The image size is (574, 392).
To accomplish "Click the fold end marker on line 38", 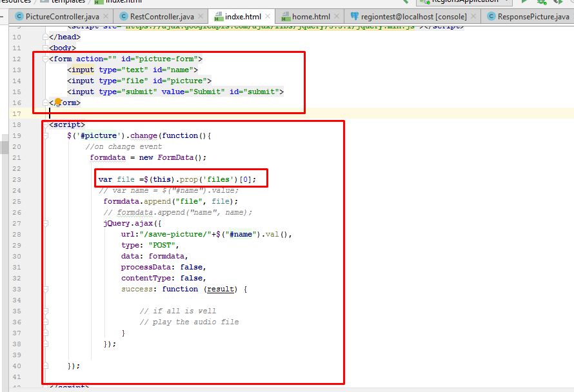I will pyautogui.click(x=45, y=344).
